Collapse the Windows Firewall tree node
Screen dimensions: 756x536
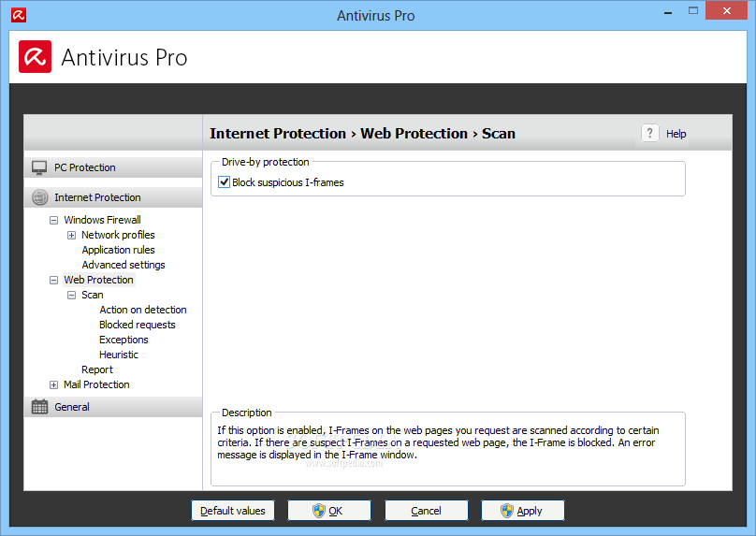pyautogui.click(x=53, y=220)
